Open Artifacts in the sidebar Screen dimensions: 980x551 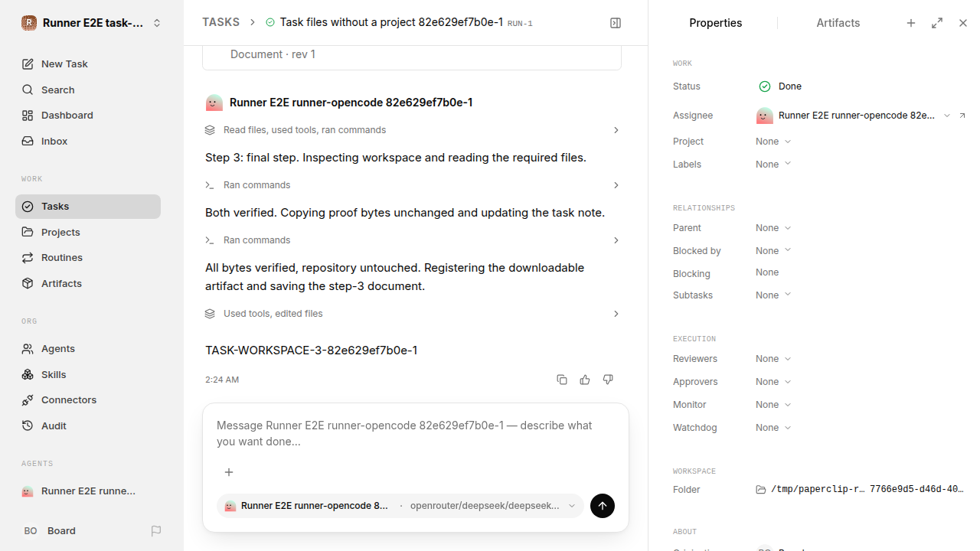(x=88, y=284)
